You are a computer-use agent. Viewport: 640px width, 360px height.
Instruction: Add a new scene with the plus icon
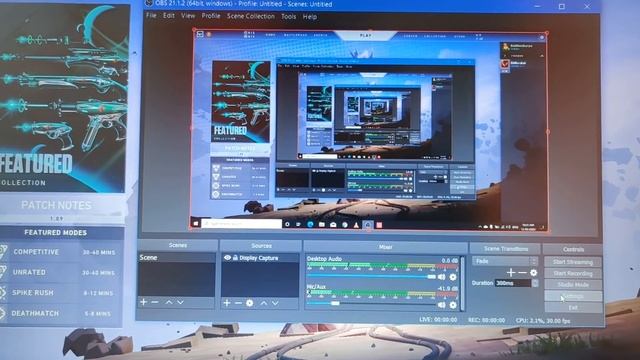pos(143,302)
